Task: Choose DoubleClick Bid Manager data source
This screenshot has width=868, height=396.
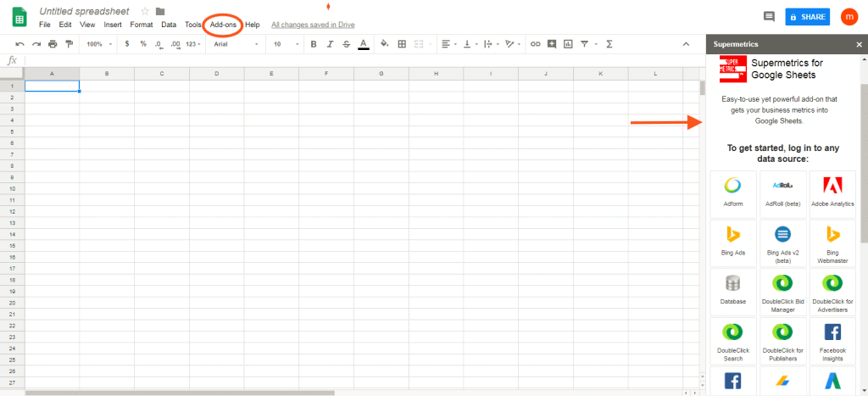Action: pos(782,293)
